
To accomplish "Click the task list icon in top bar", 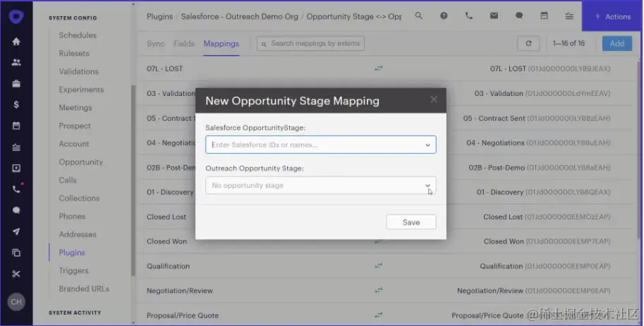I will coord(569,16).
